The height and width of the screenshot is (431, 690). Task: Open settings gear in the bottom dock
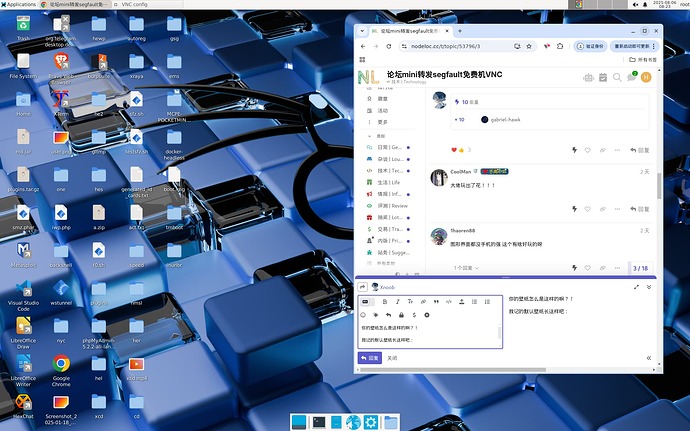[x=371, y=422]
